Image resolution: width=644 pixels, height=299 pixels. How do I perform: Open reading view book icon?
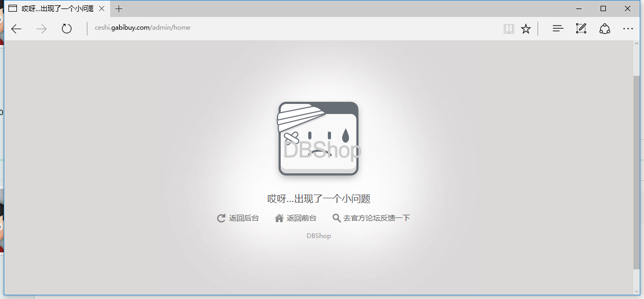coord(508,29)
